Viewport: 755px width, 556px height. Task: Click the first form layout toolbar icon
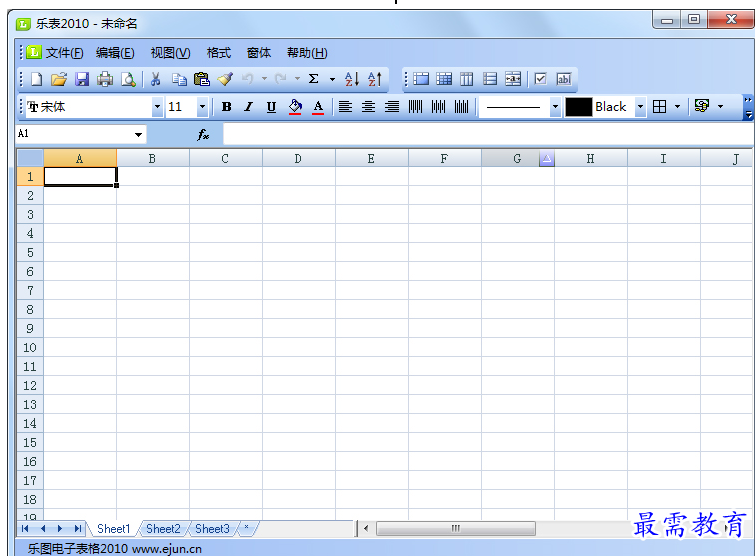[x=421, y=79]
